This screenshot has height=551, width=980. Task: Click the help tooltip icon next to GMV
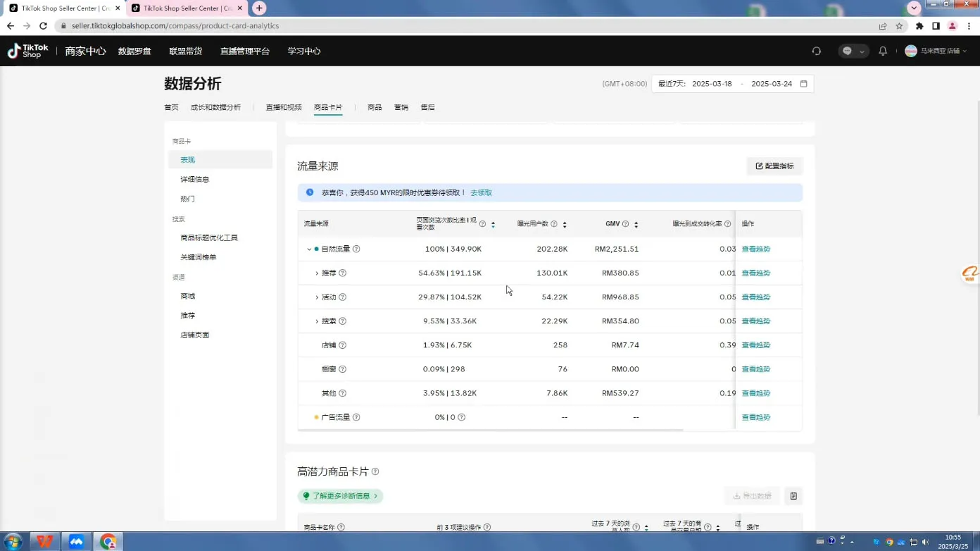click(x=626, y=224)
